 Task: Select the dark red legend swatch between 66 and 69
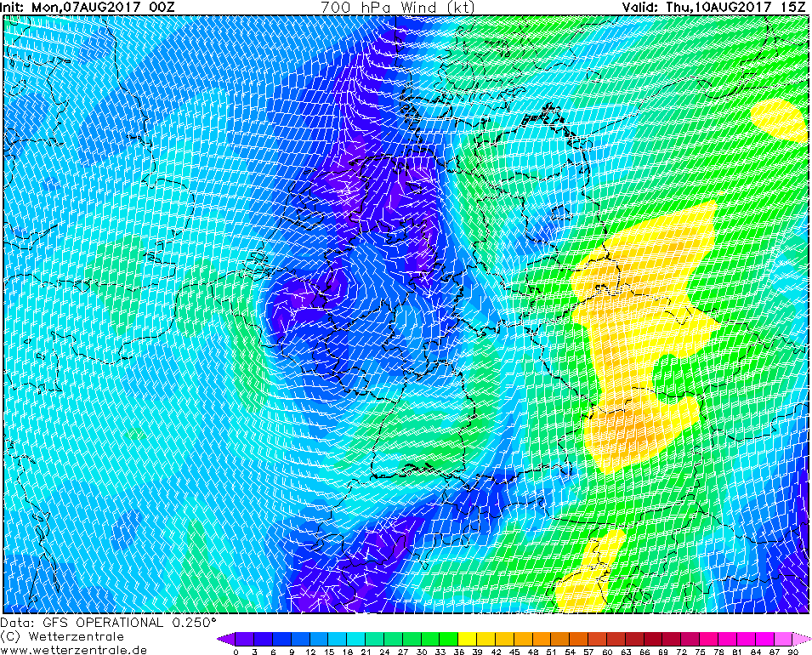point(654,639)
